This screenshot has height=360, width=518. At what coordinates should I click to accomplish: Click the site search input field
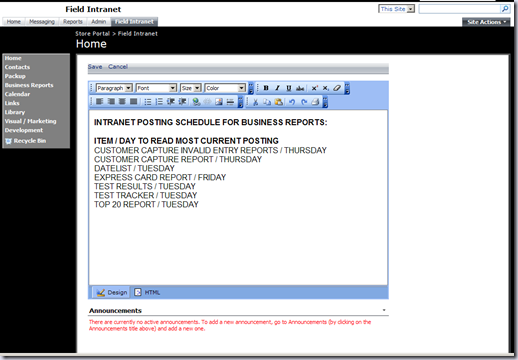460,9
